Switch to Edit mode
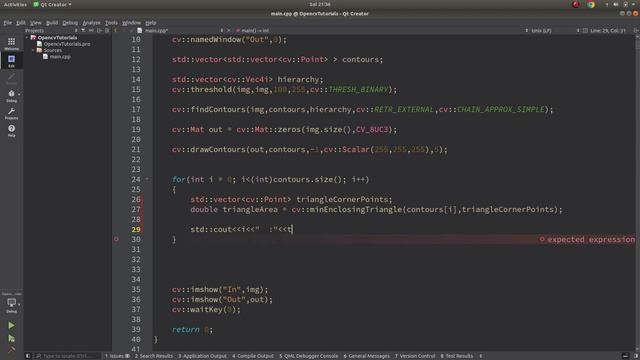Screen dimensions: 640x360 tap(11, 61)
